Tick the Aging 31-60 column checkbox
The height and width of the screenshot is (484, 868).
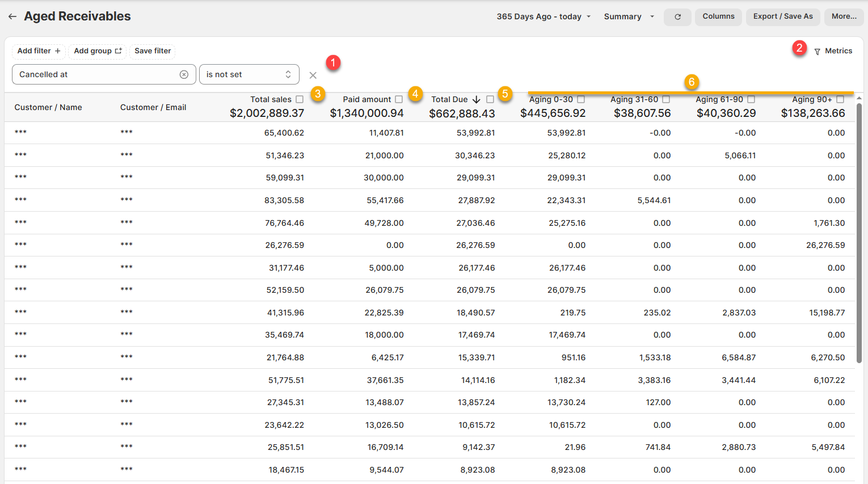point(666,99)
